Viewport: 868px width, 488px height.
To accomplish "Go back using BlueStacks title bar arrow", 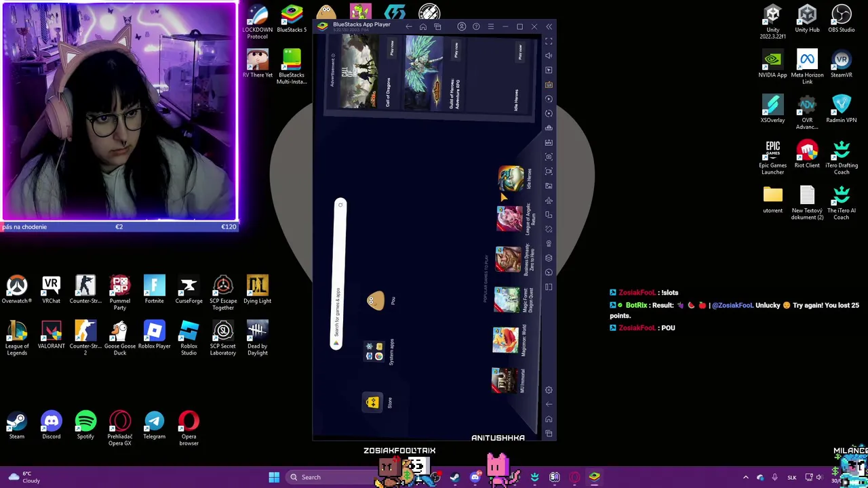I will [x=408, y=27].
